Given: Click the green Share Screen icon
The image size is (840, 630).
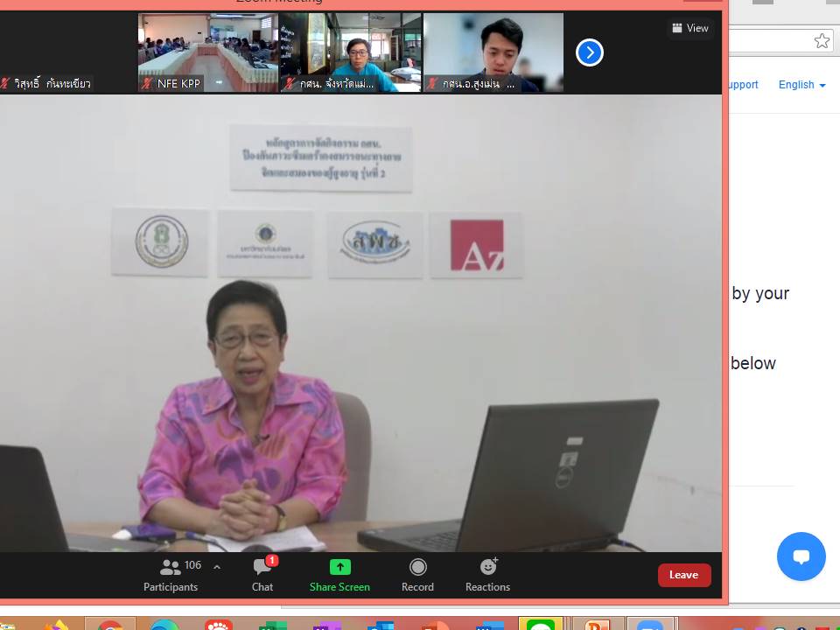Looking at the screenshot, I should [x=339, y=567].
